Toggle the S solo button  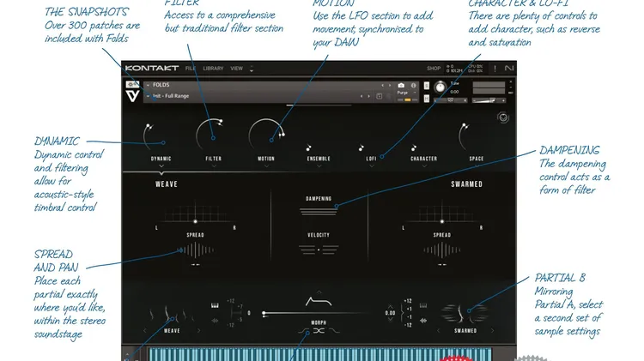[x=426, y=86]
